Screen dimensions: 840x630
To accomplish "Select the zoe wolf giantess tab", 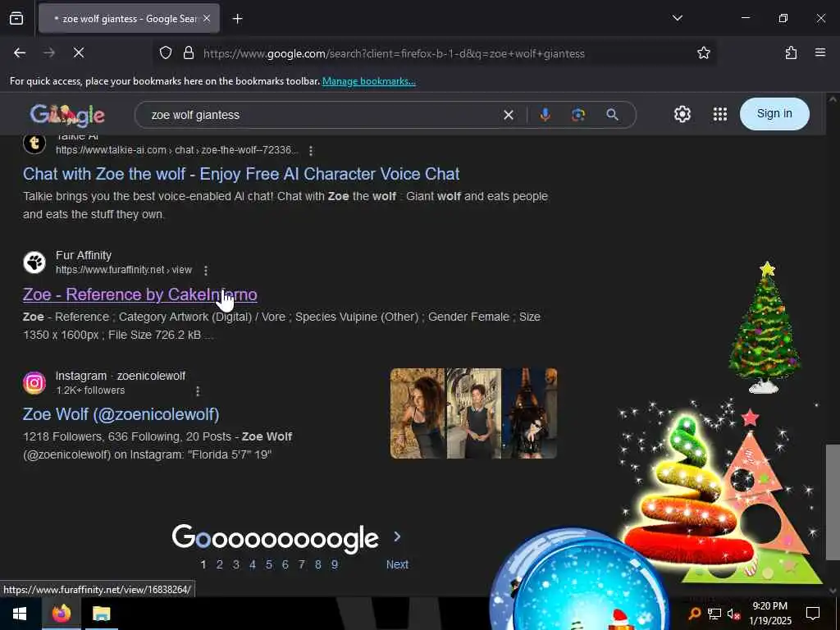I will point(129,19).
